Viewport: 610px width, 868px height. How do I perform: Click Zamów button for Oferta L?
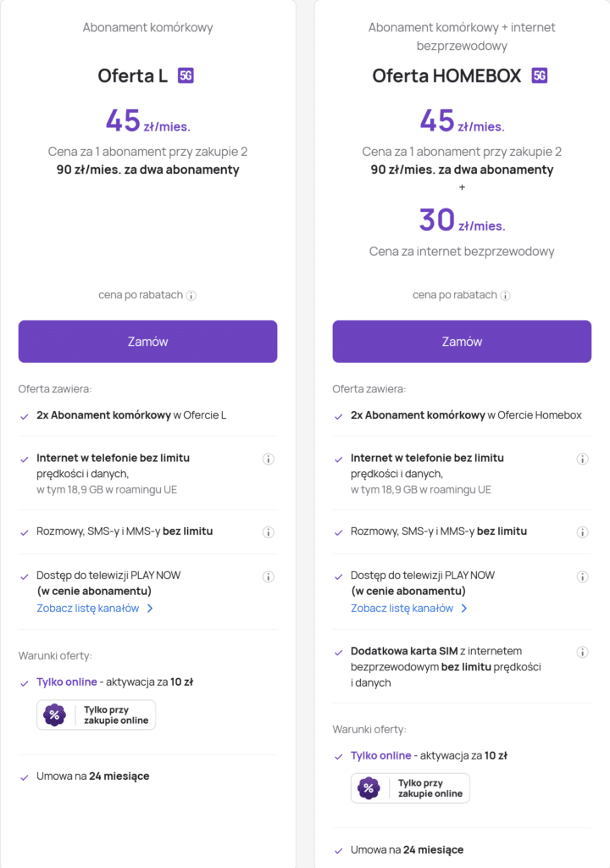147,342
